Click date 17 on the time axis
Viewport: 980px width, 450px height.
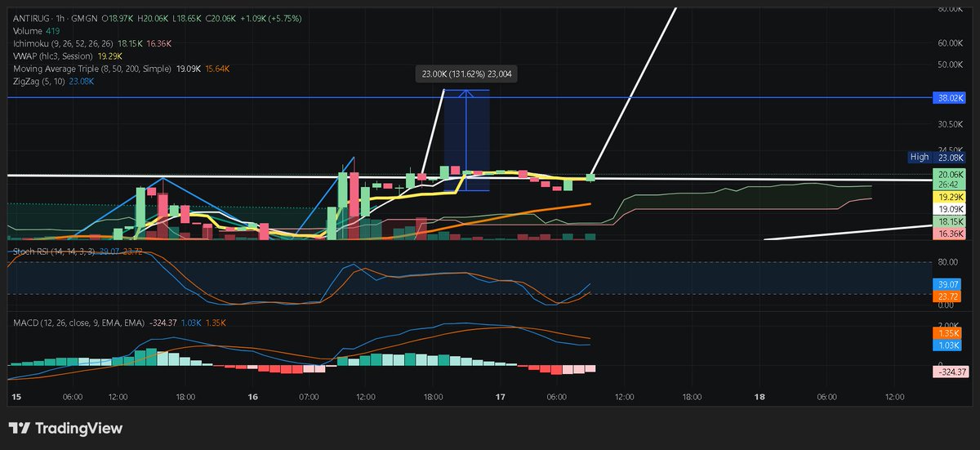(x=501, y=397)
